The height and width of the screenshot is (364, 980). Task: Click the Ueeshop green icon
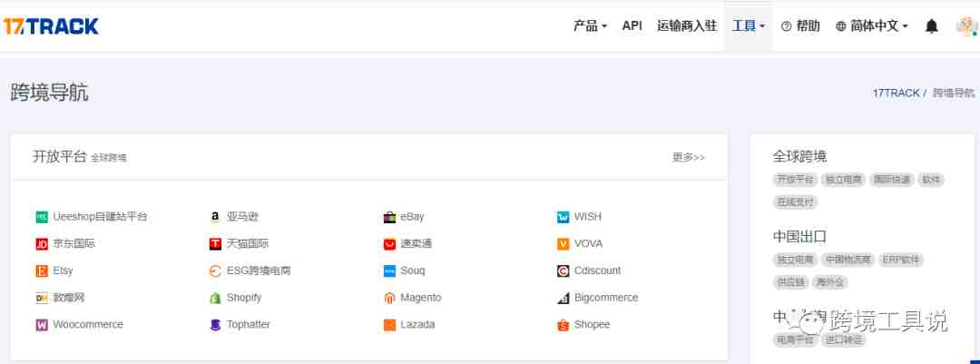click(42, 217)
